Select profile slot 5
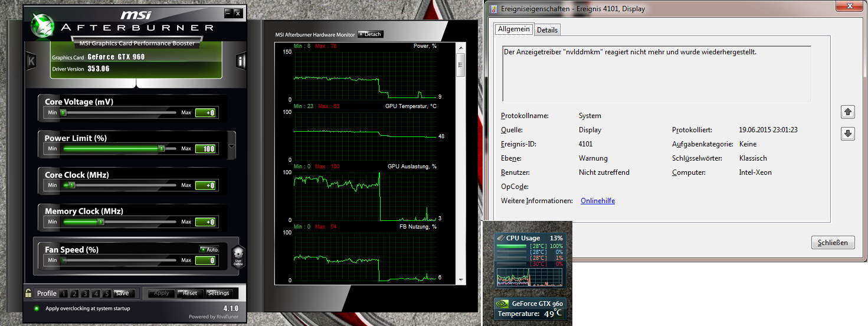 pyautogui.click(x=107, y=294)
